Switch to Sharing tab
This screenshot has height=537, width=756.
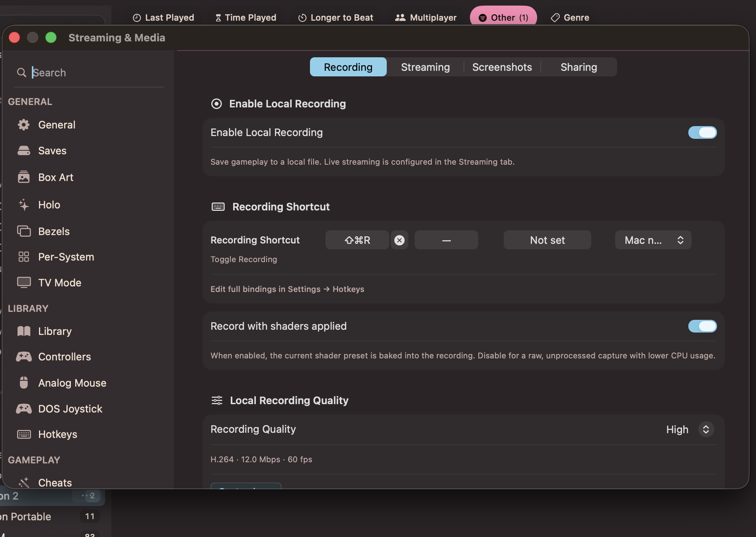click(x=579, y=67)
